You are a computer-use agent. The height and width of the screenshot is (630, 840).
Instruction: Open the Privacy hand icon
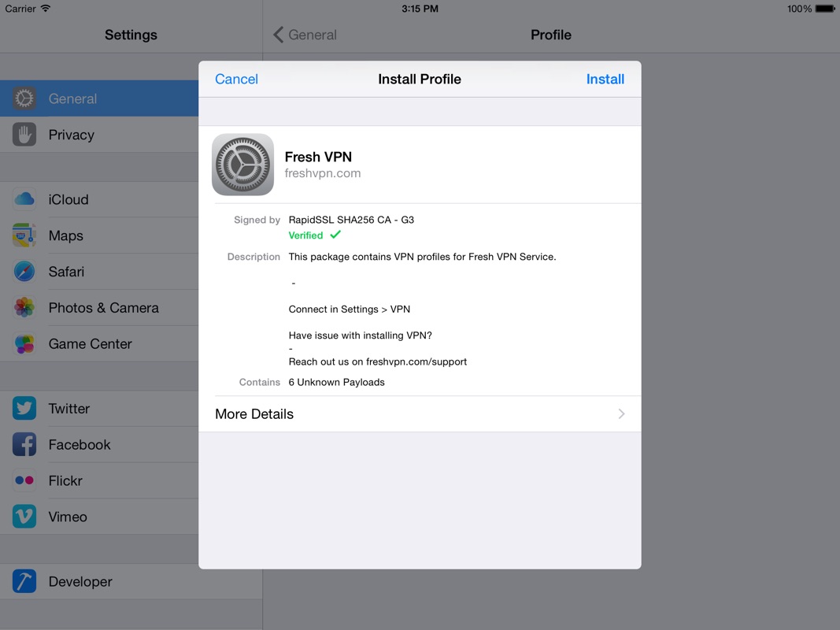[24, 135]
